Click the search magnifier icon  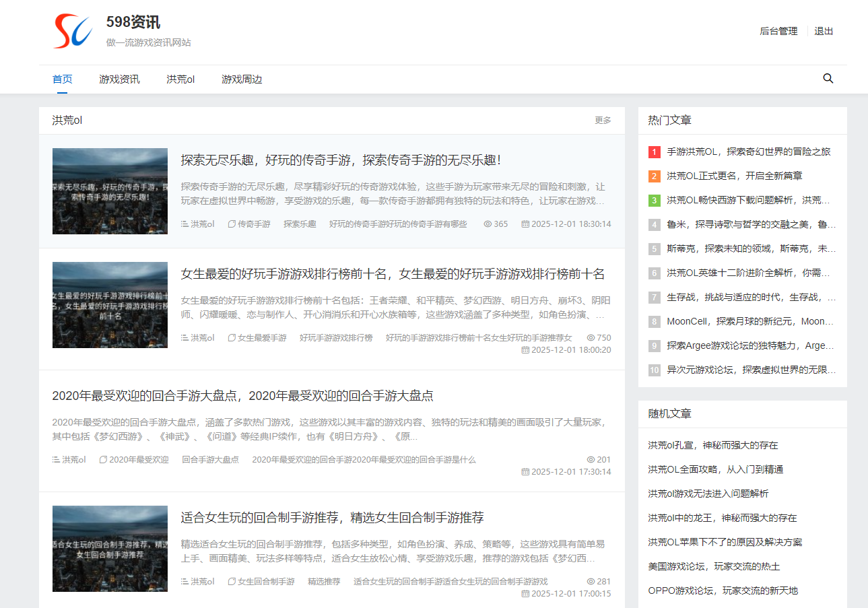coord(828,79)
